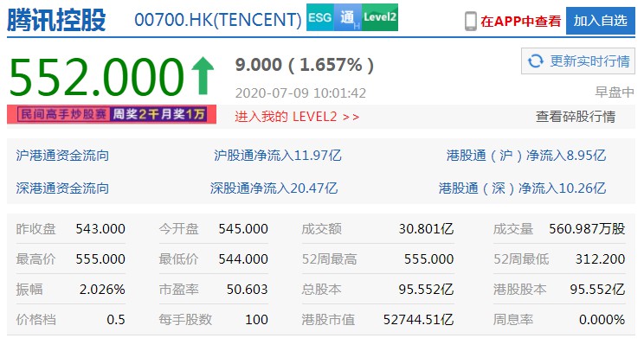Click 最高价 value 555.000
Screen dimensions: 644x351
tap(100, 259)
